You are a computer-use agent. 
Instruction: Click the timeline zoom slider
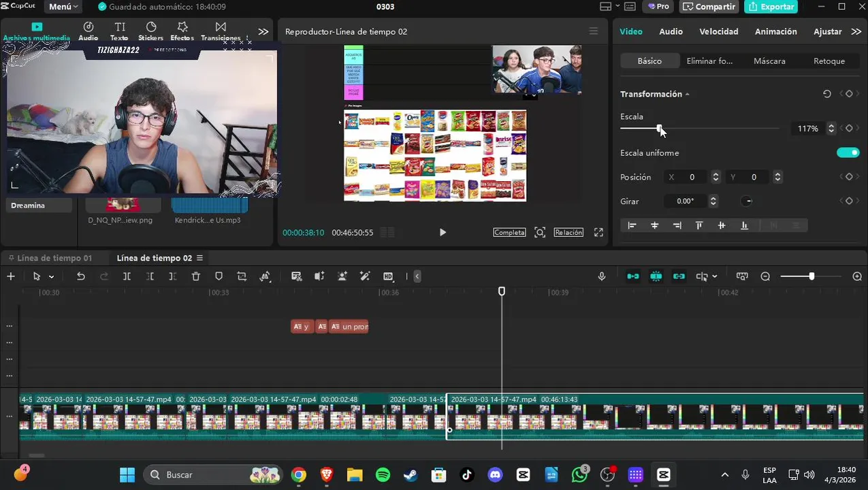point(811,276)
